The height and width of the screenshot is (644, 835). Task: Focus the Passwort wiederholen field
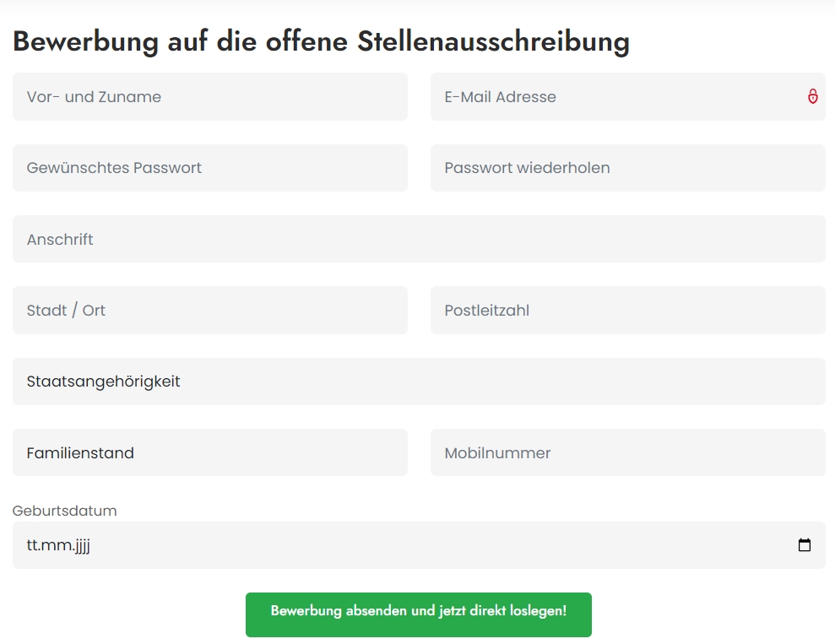[628, 168]
